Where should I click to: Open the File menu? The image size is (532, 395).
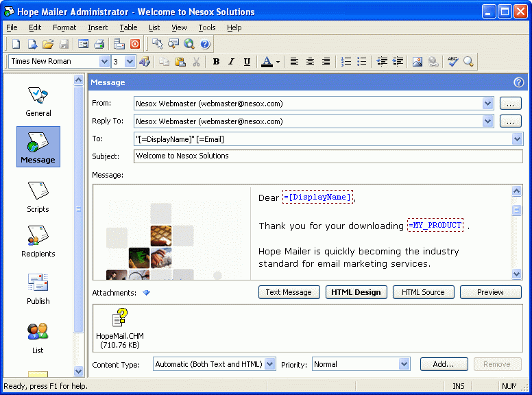pos(12,27)
